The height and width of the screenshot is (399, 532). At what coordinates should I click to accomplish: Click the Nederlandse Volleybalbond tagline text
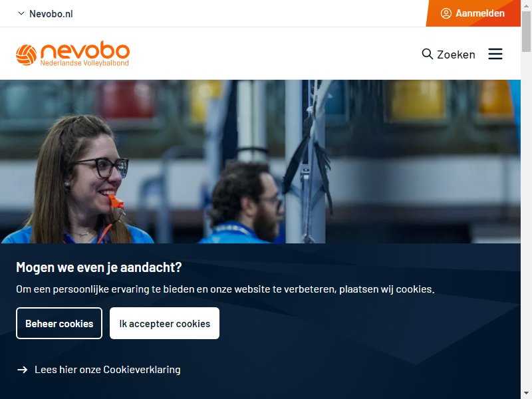(x=84, y=63)
